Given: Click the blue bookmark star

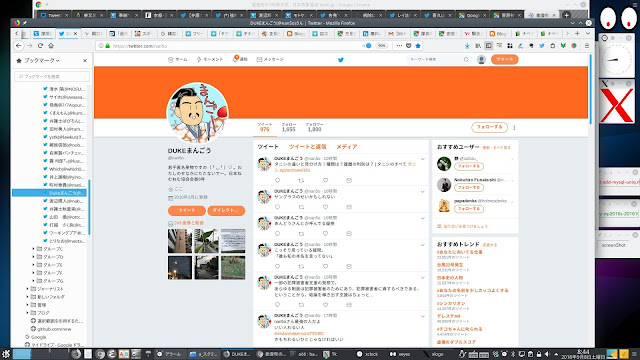Looking at the screenshot, I should point(418,46).
